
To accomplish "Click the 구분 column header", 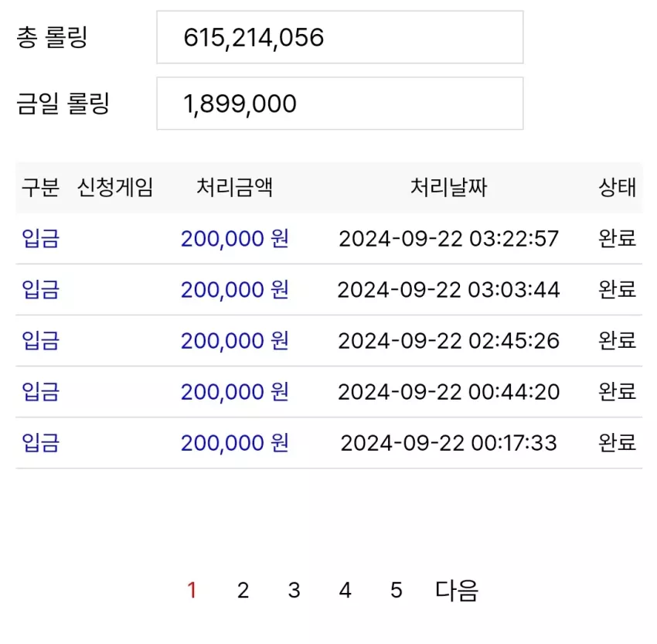I will 40,187.
